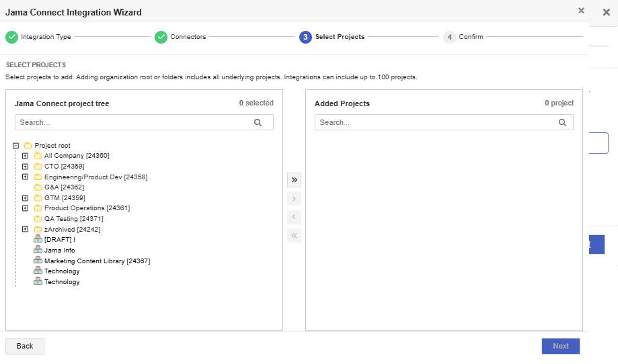Image resolution: width=618 pixels, height=364 pixels.
Task: Click the add all projects double-arrow button
Action: [294, 180]
